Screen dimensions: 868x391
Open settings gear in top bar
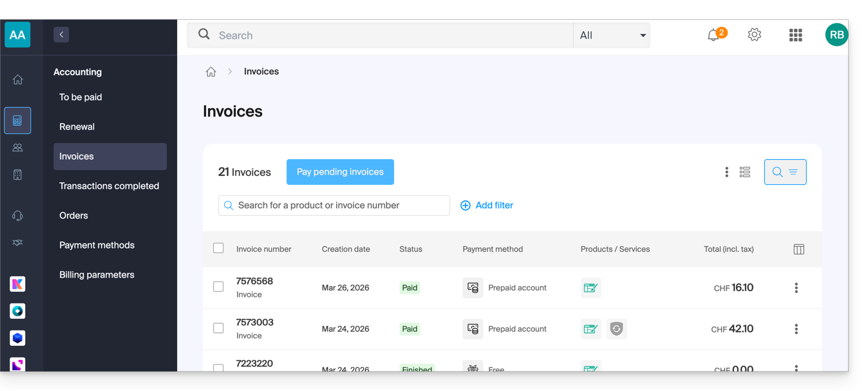pyautogui.click(x=754, y=35)
